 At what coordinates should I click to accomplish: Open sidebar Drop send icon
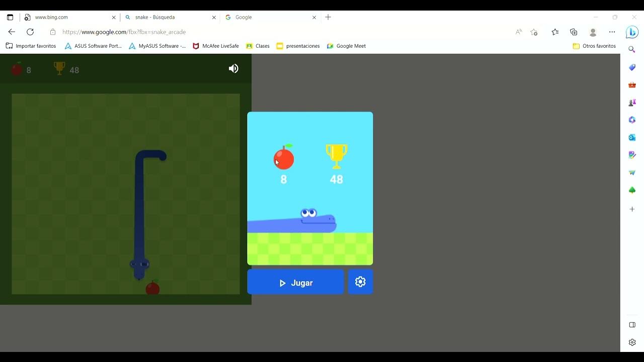tap(632, 172)
